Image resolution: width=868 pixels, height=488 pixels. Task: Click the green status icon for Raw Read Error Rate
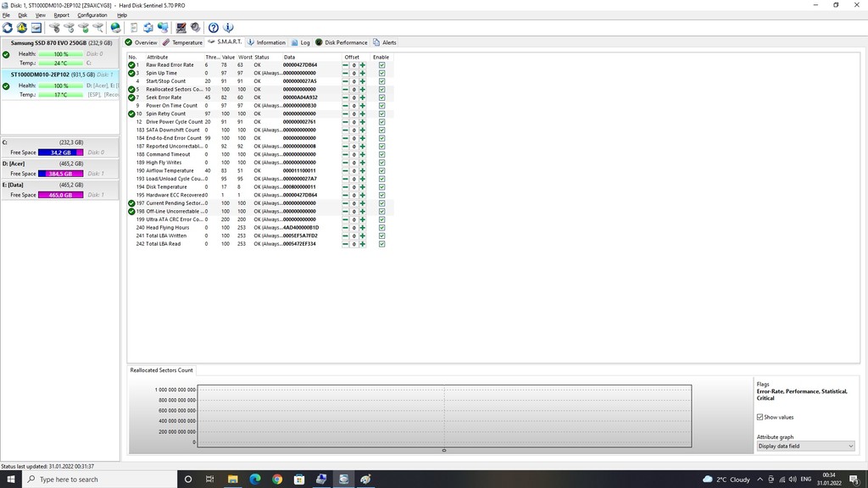131,64
